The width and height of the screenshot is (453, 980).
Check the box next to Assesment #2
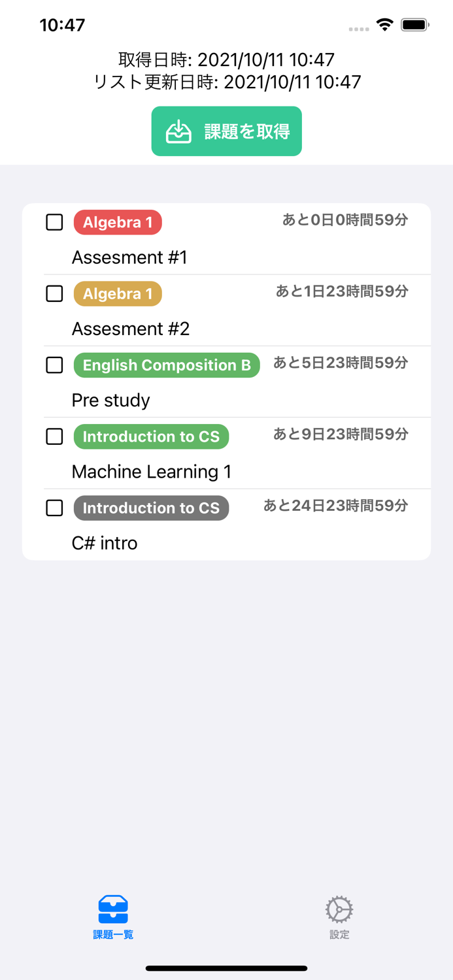(54, 294)
